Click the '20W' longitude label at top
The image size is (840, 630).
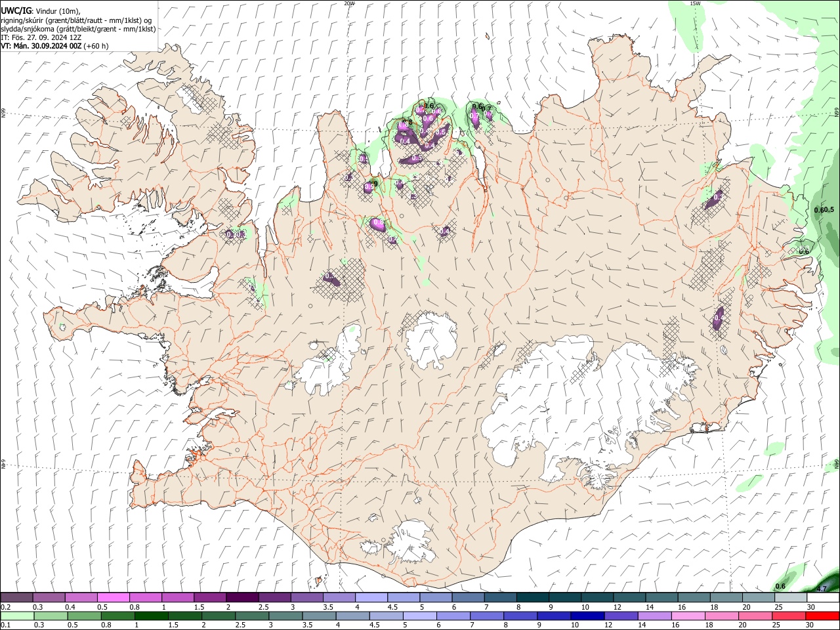(x=349, y=3)
